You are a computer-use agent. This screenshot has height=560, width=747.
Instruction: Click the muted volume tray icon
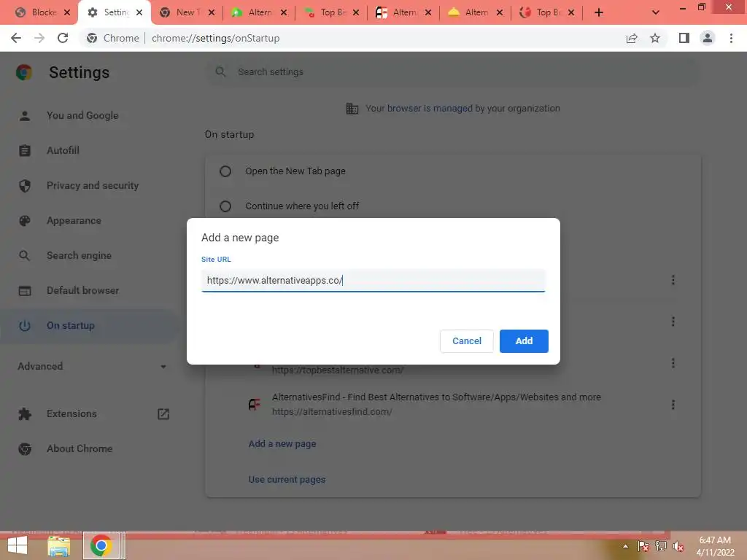678,546
